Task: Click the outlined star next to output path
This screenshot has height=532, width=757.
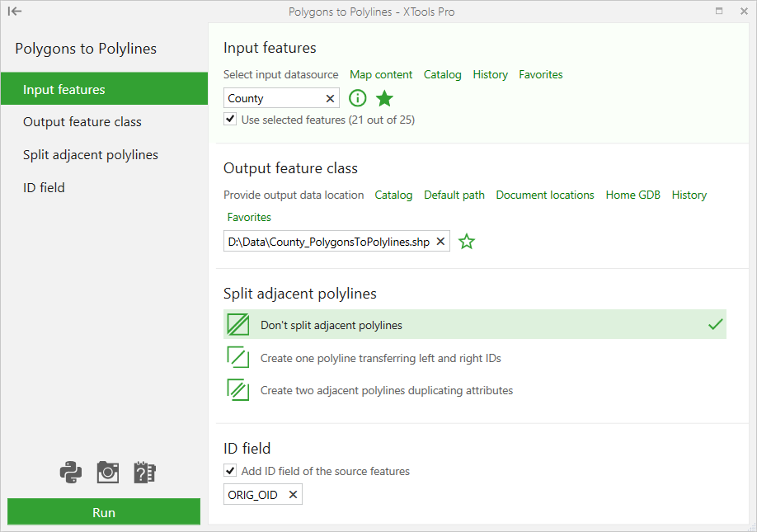Action: point(467,242)
